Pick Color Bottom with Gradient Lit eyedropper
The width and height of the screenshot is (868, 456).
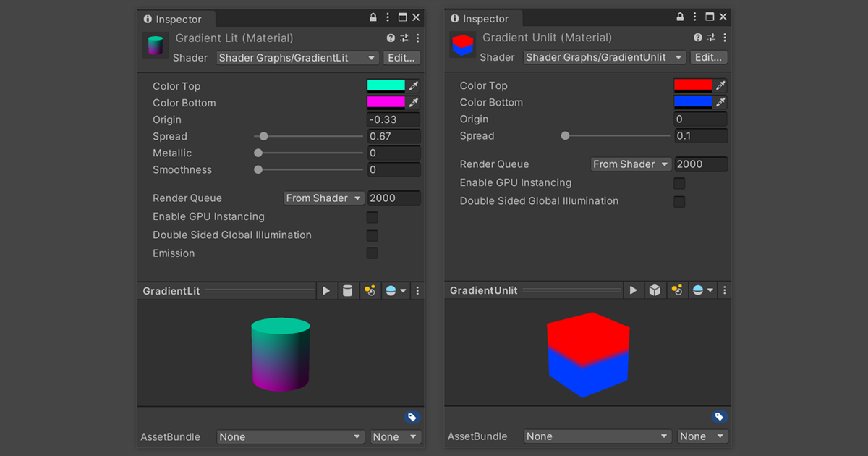coord(414,103)
